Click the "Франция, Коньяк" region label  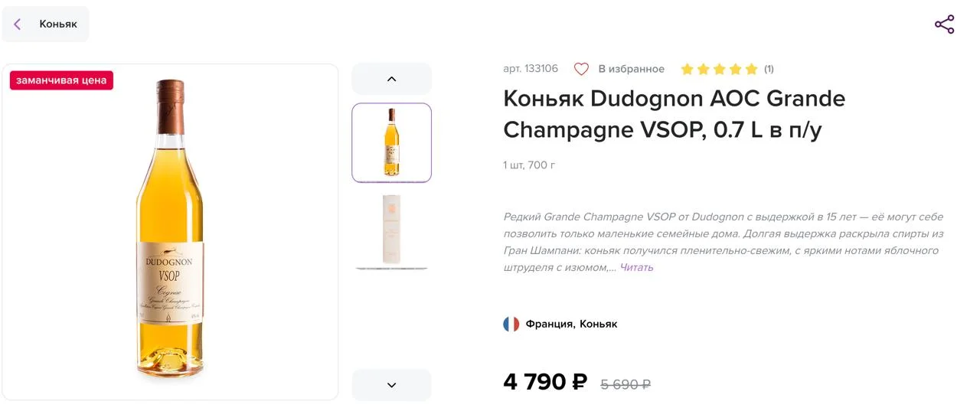571,324
